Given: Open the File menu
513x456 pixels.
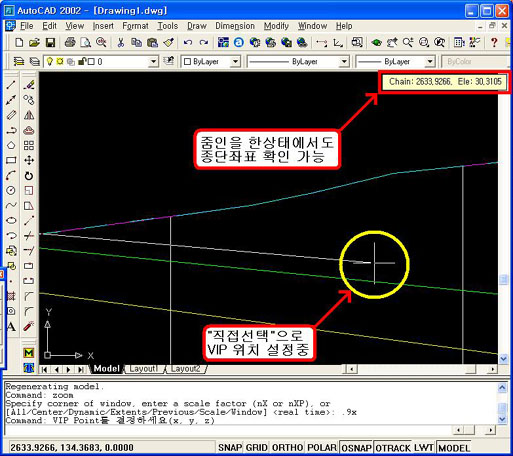Looking at the screenshot, I should [26, 26].
